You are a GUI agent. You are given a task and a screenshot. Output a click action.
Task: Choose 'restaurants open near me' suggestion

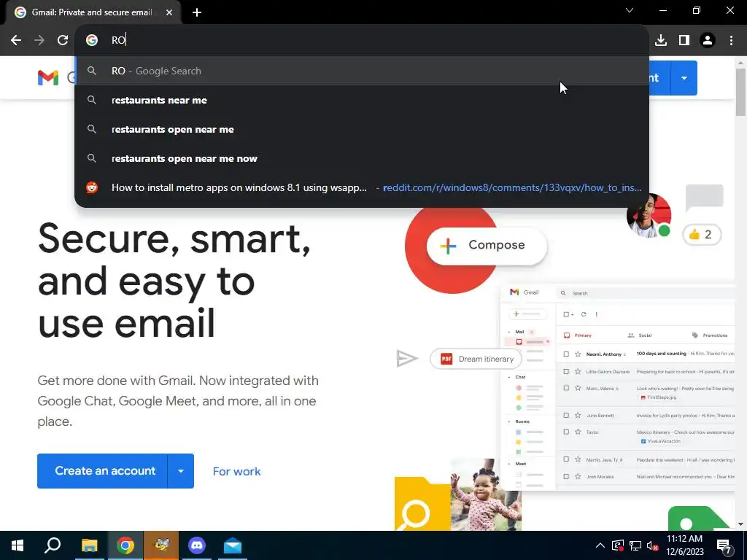tap(362, 129)
